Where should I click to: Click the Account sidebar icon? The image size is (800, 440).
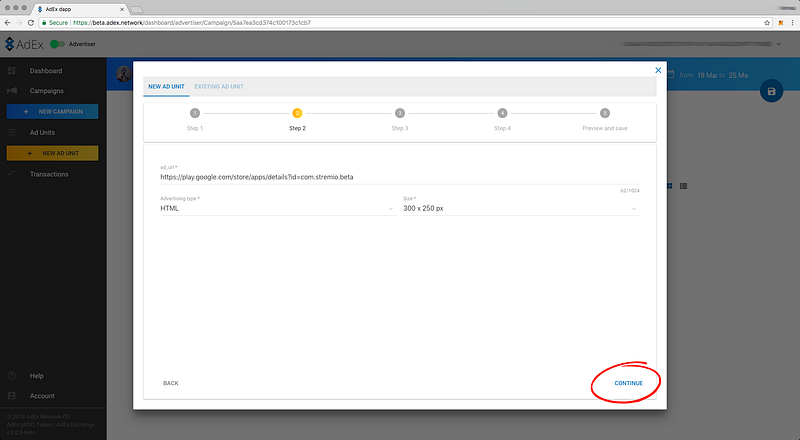tap(12, 396)
